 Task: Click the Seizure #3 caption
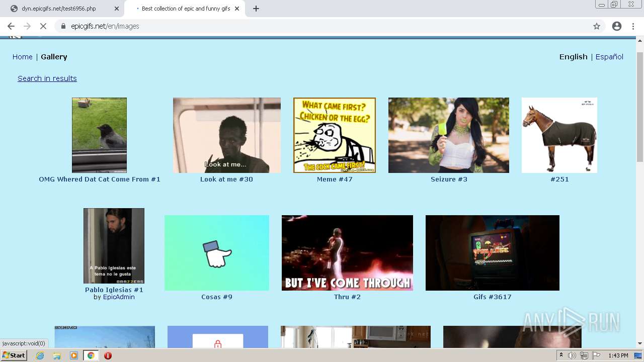pyautogui.click(x=449, y=179)
